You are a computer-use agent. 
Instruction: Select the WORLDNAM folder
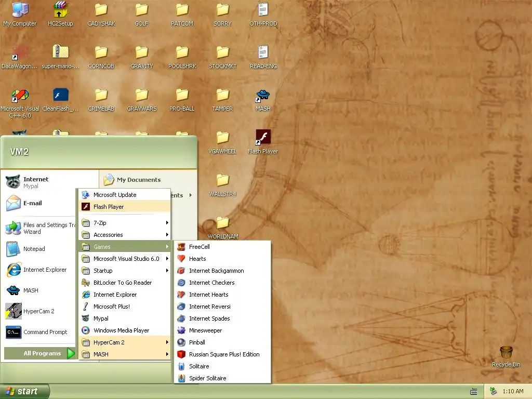click(222, 228)
